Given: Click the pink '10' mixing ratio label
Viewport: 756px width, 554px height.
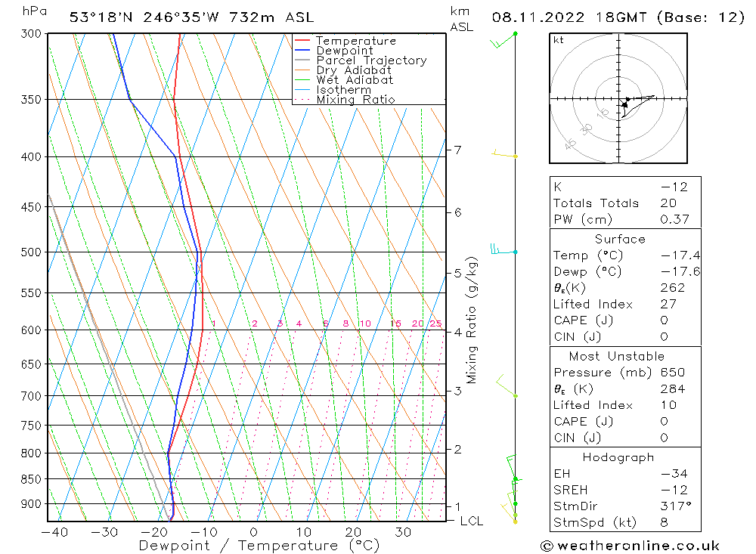Looking at the screenshot, I should click(x=365, y=323).
